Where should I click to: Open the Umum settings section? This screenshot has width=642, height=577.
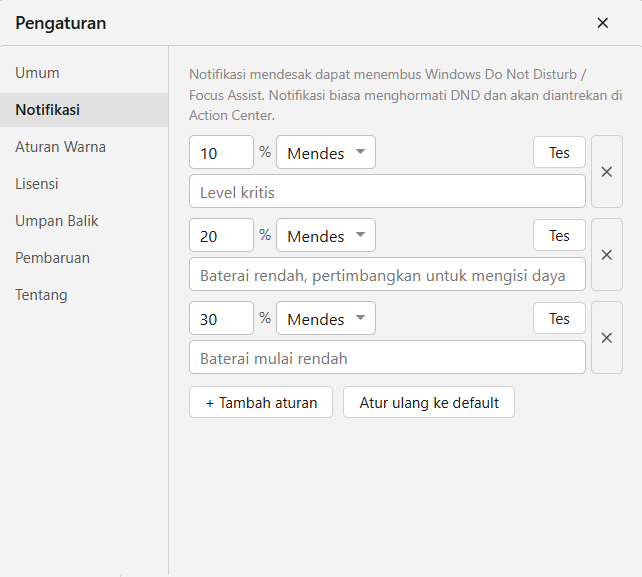(84, 73)
